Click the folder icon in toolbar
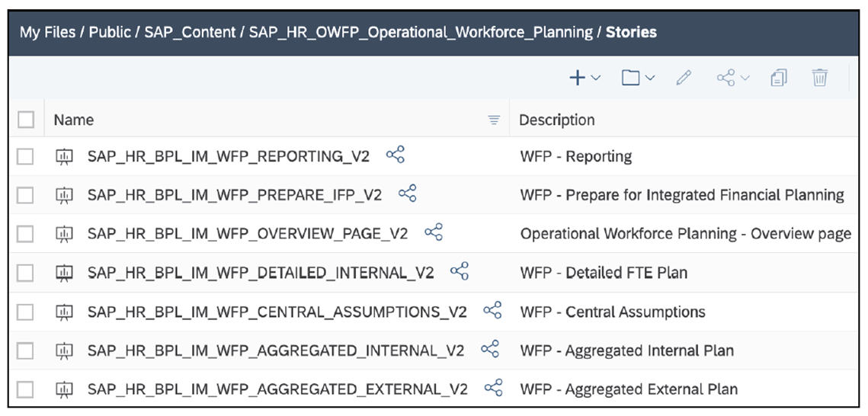 tap(630, 78)
